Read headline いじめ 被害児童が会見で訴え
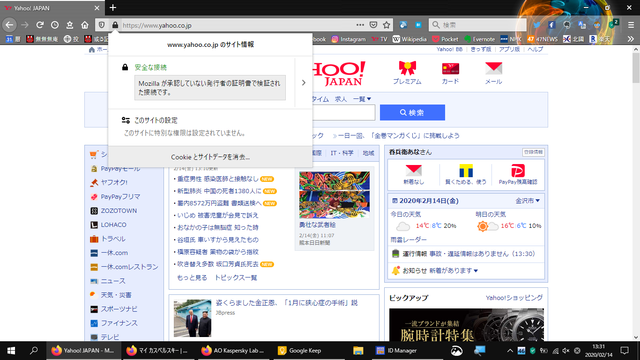 (x=218, y=215)
